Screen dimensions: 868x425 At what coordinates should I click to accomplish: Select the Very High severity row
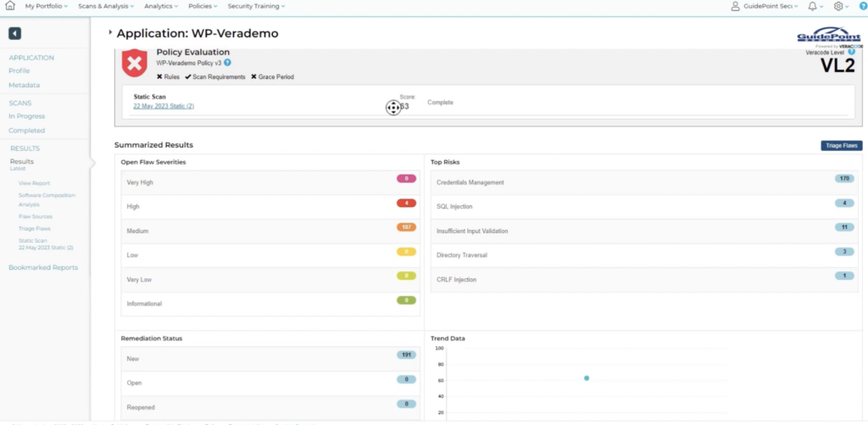click(x=270, y=182)
